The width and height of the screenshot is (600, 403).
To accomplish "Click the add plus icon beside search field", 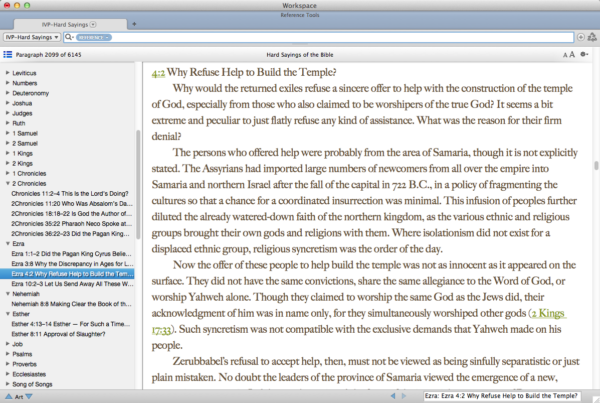I will click(580, 37).
